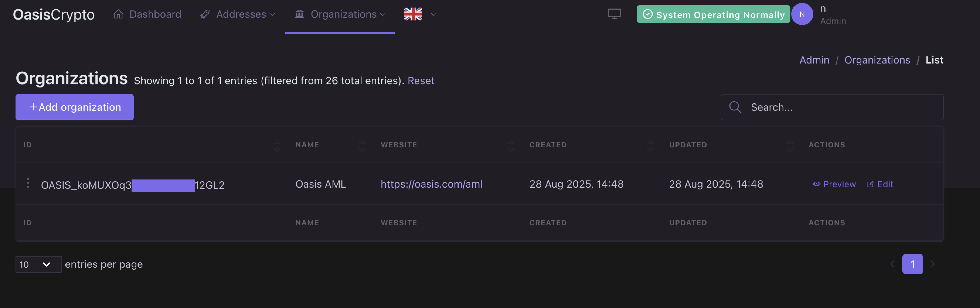
Task: Open the entries per page selector
Action: tap(38, 264)
